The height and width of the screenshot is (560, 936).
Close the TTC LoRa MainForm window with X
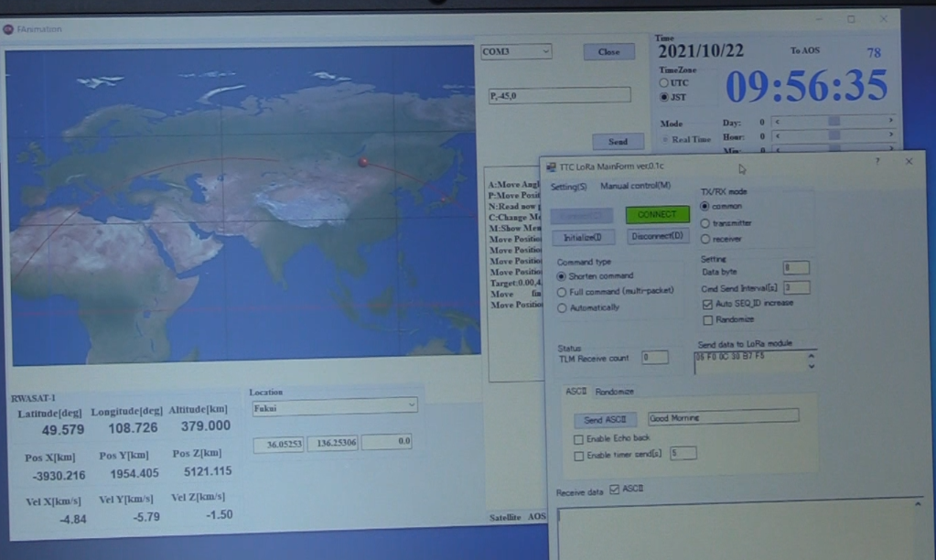909,161
